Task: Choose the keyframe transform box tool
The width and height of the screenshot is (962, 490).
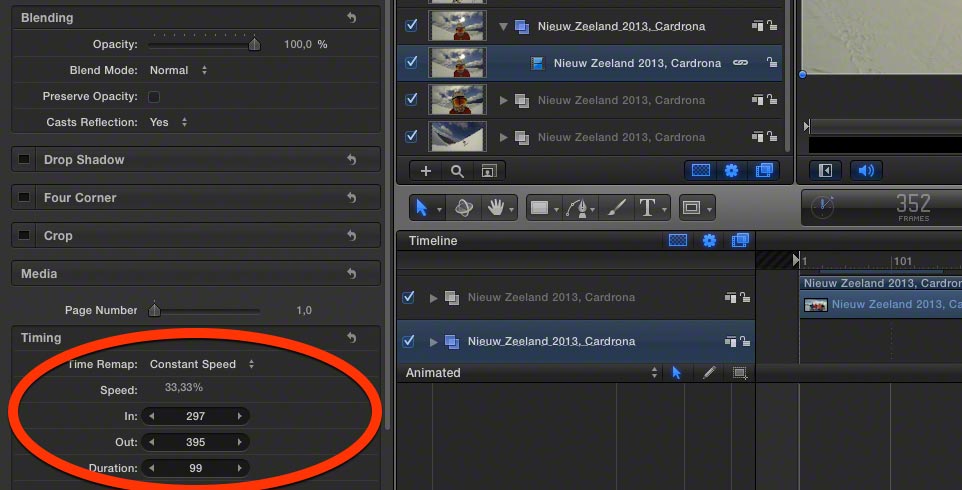Action: click(x=741, y=372)
